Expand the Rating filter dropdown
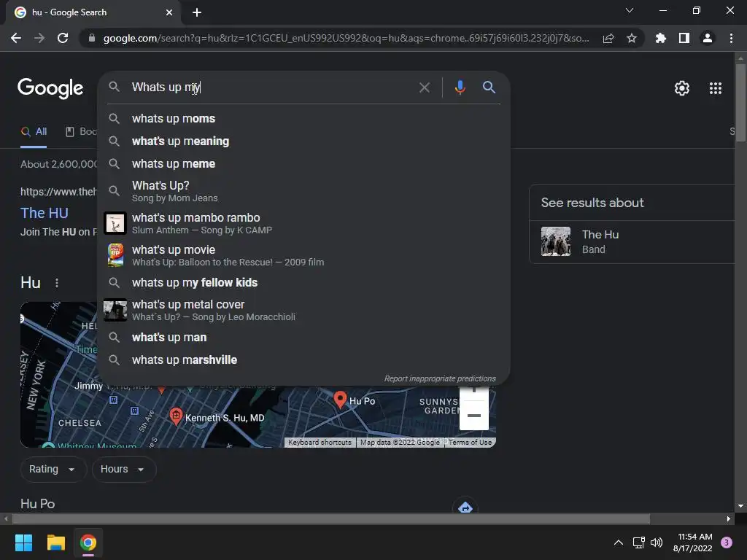747x560 pixels. pyautogui.click(x=53, y=470)
